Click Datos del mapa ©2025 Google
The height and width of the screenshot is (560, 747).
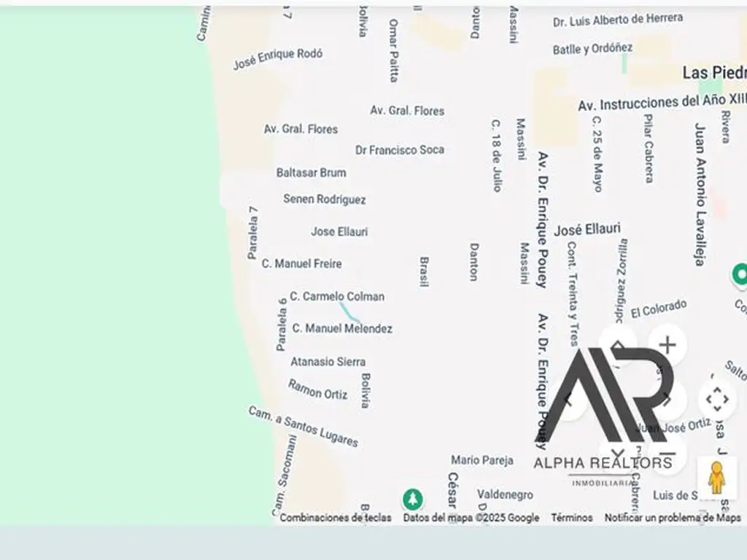tap(471, 518)
